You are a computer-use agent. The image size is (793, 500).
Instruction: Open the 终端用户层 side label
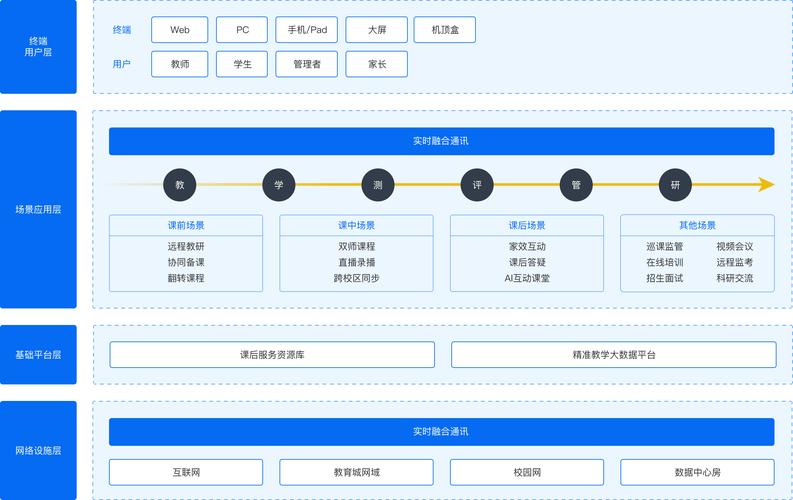coord(38,47)
